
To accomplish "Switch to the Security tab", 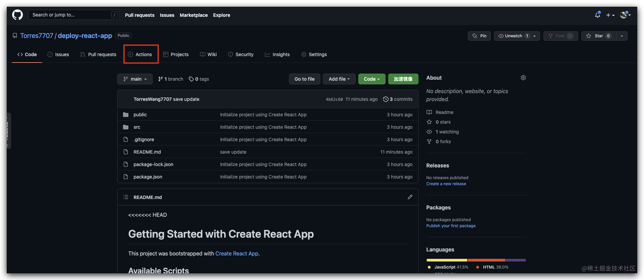I will pyautogui.click(x=241, y=54).
